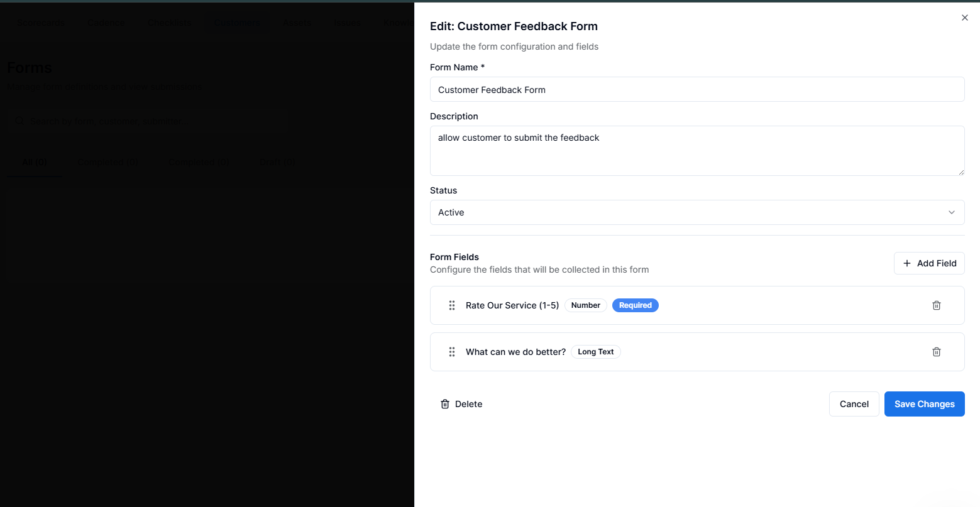Click the Long Text type badge
The width and height of the screenshot is (980, 507).
coord(595,352)
